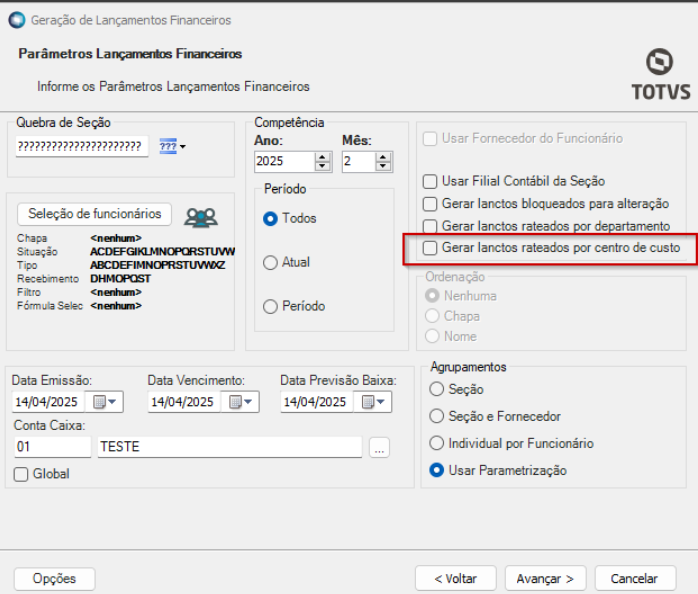Click the Quebra de Seção lookup icon
This screenshot has width=698, height=594.
[x=172, y=147]
